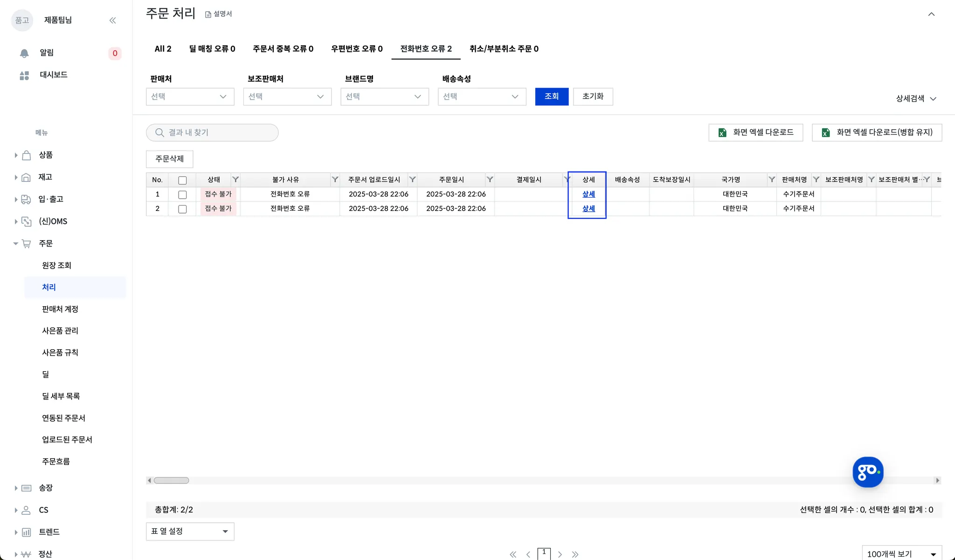This screenshot has height=560, width=955.
Task: Switch to the All 2 tab
Action: coord(163,49)
